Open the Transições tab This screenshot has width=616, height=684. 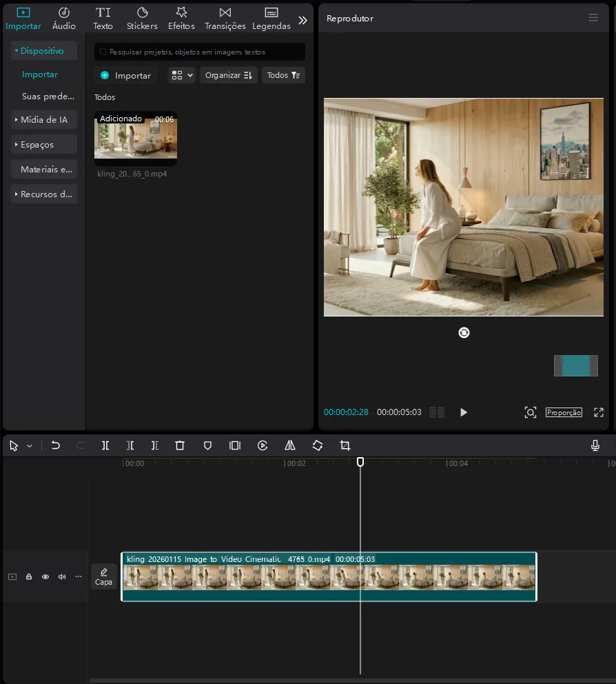[225, 19]
